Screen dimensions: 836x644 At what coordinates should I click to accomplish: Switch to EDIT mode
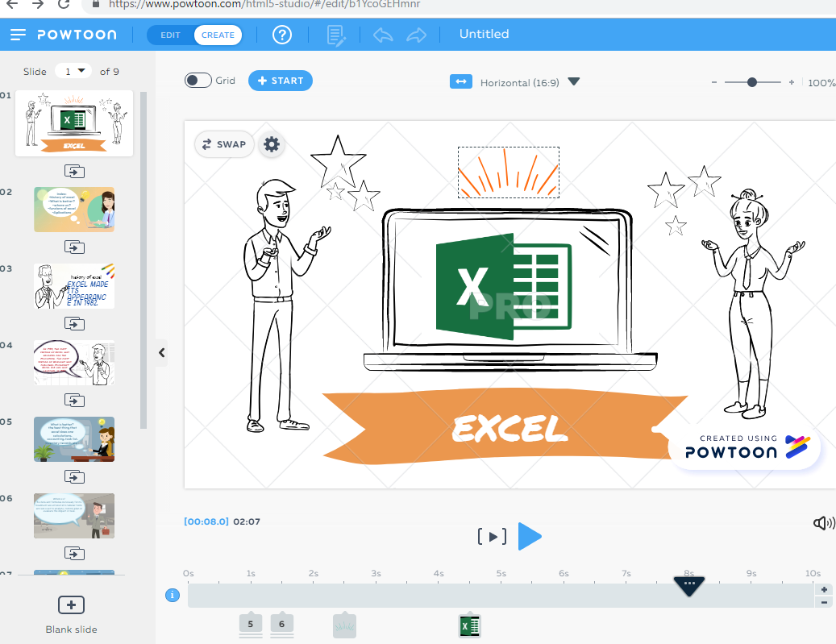pos(170,35)
